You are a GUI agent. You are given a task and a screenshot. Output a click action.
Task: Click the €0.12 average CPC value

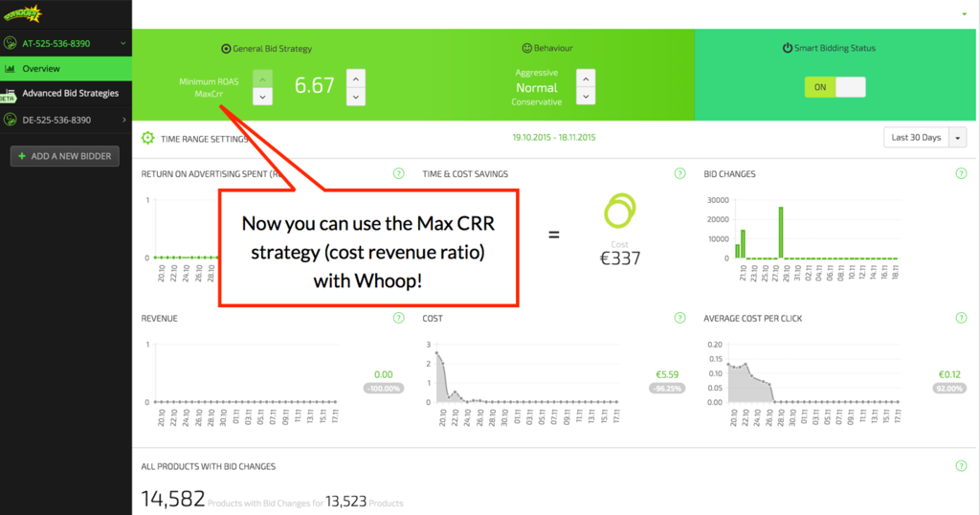pyautogui.click(x=949, y=374)
